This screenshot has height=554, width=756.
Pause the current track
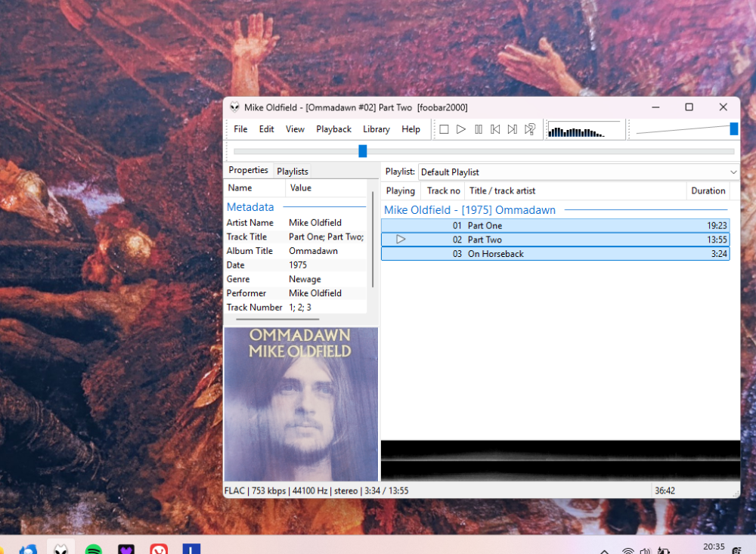479,129
